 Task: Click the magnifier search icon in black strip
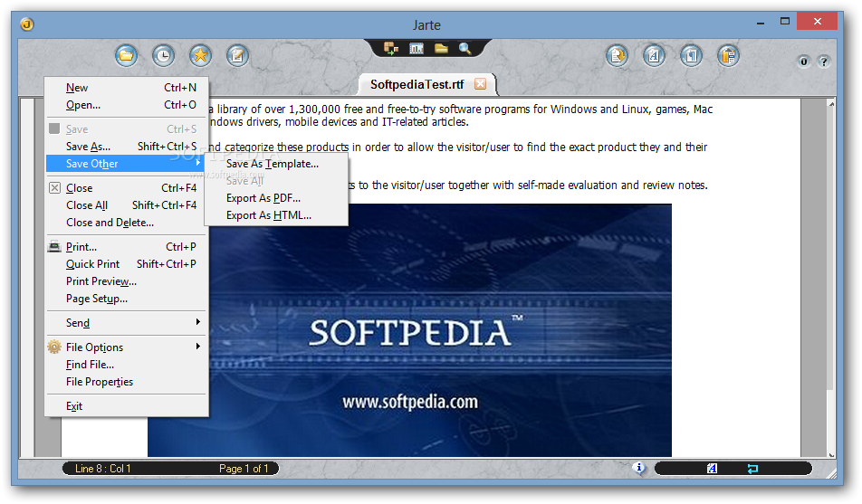465,48
